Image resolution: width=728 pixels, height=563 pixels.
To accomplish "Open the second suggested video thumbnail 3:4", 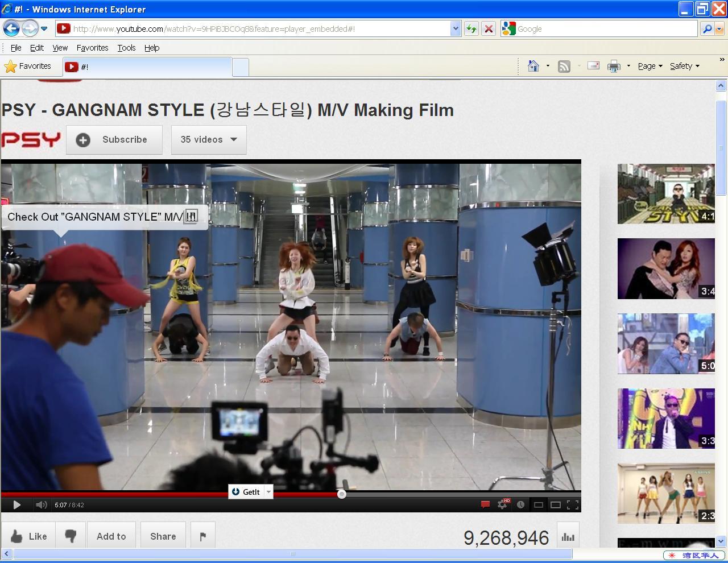I will click(666, 268).
